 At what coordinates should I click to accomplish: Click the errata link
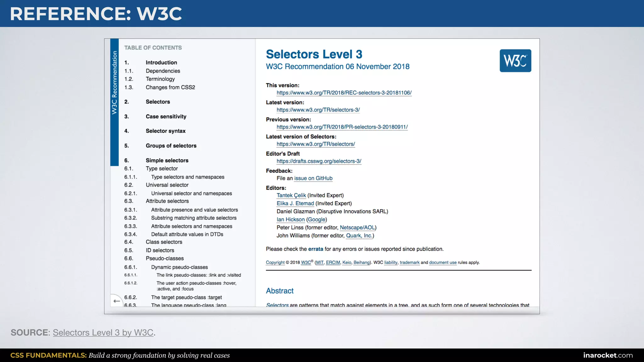(315, 249)
